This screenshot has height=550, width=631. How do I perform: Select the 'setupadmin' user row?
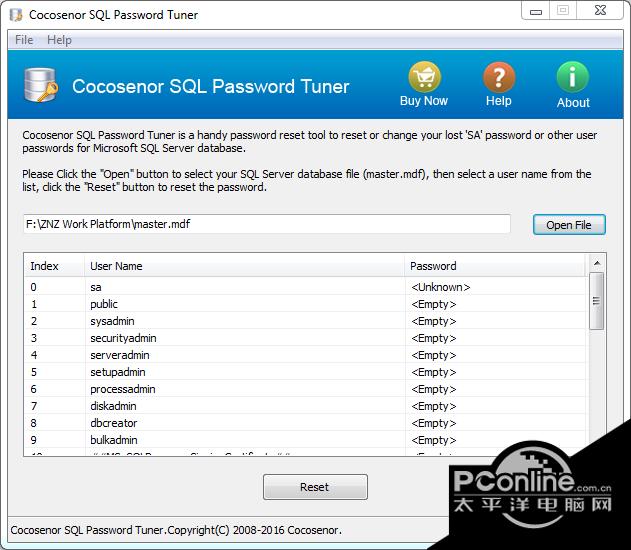point(305,372)
